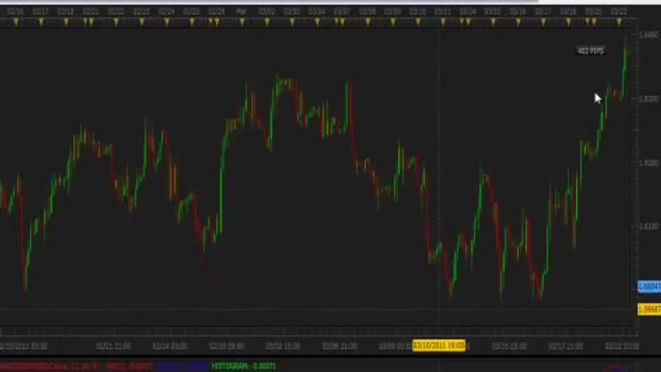Click the yellow marker below the Mar label
661x372 pixels.
[x=242, y=21]
